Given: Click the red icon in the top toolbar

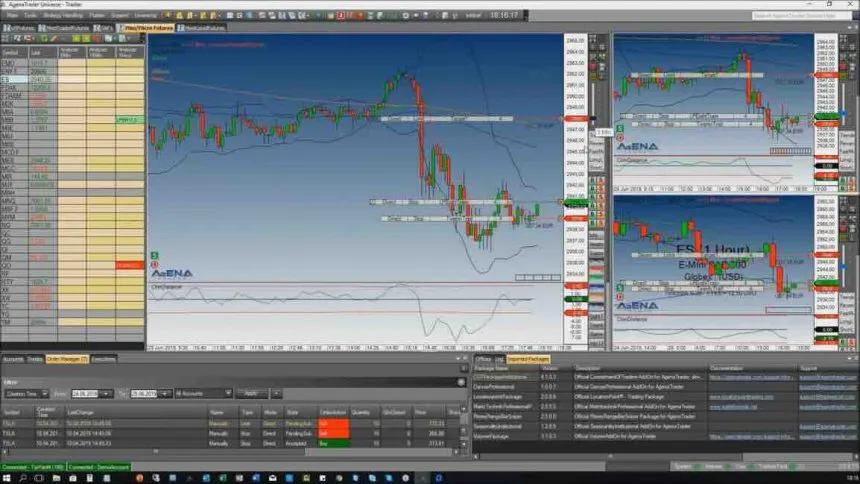Looking at the screenshot, I should tap(341, 15).
